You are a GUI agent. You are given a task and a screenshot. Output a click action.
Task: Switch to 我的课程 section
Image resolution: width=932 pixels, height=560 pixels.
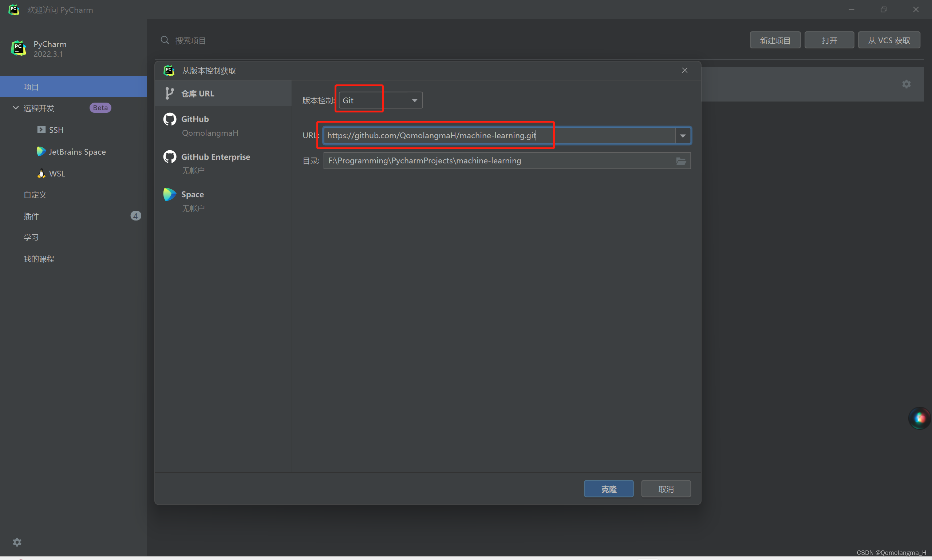(39, 259)
